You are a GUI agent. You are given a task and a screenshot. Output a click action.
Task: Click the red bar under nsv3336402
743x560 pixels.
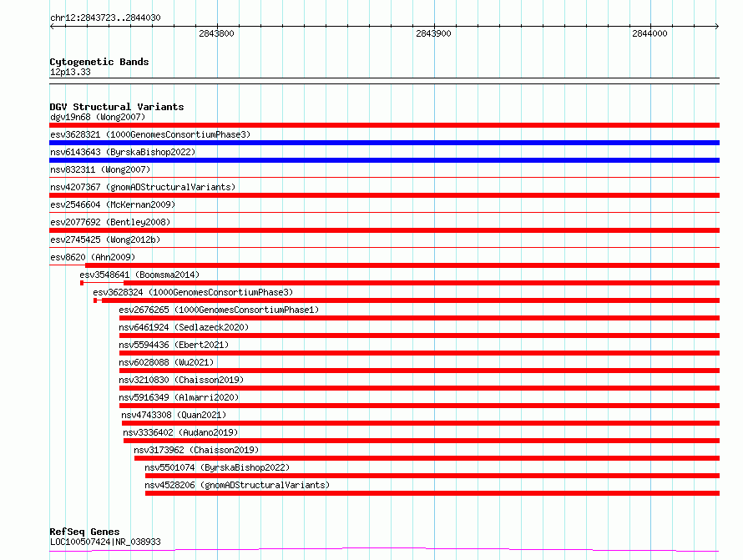[422, 441]
